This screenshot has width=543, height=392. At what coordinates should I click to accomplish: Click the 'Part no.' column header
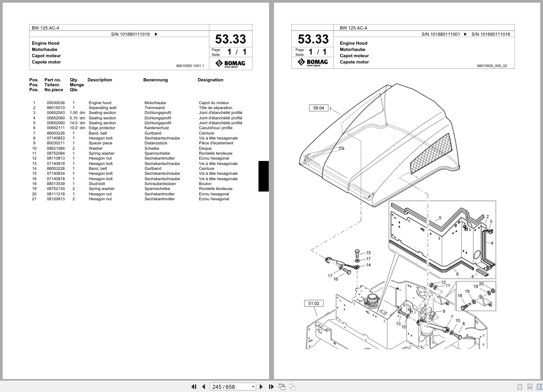coord(53,80)
